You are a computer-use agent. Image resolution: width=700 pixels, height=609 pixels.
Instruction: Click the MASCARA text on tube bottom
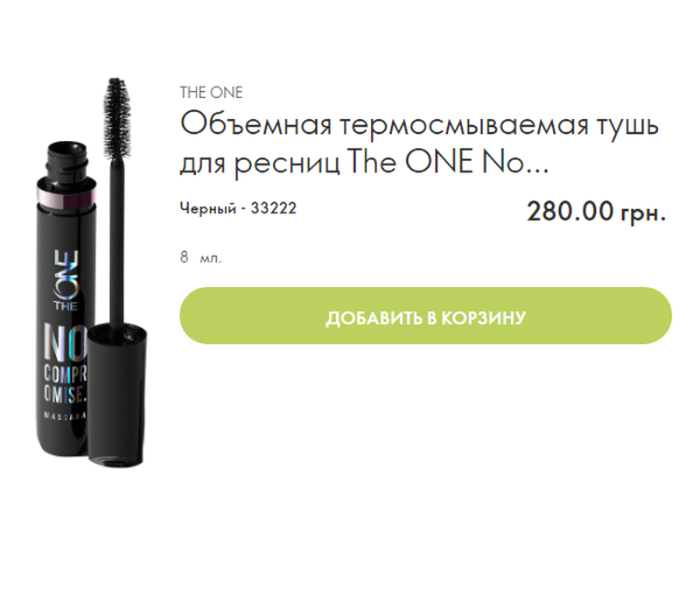click(65, 416)
